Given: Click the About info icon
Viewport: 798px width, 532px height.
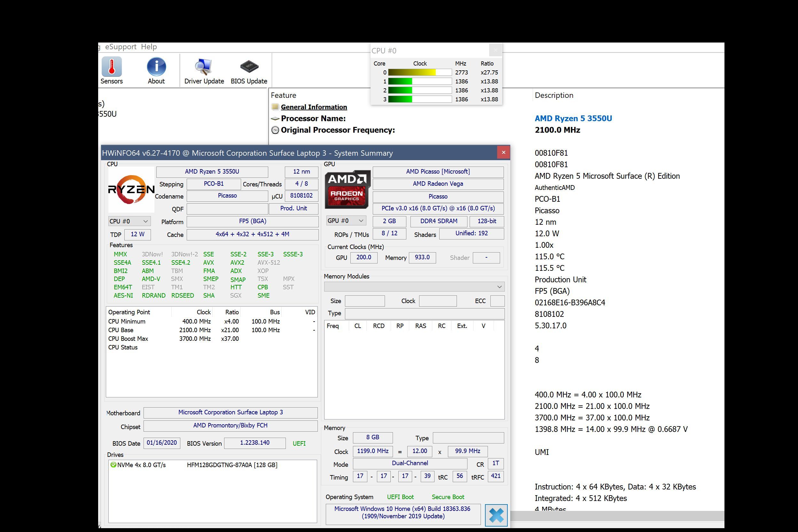Looking at the screenshot, I should click(156, 67).
